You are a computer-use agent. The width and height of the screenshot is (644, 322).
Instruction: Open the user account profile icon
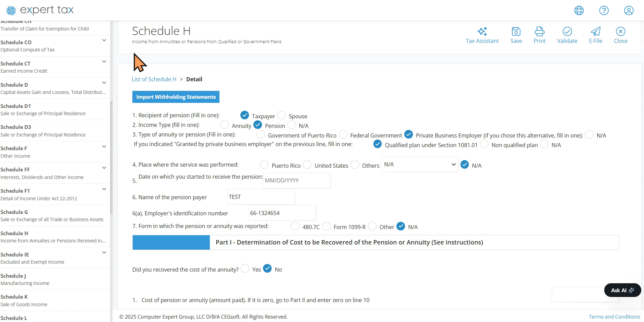[x=629, y=11]
